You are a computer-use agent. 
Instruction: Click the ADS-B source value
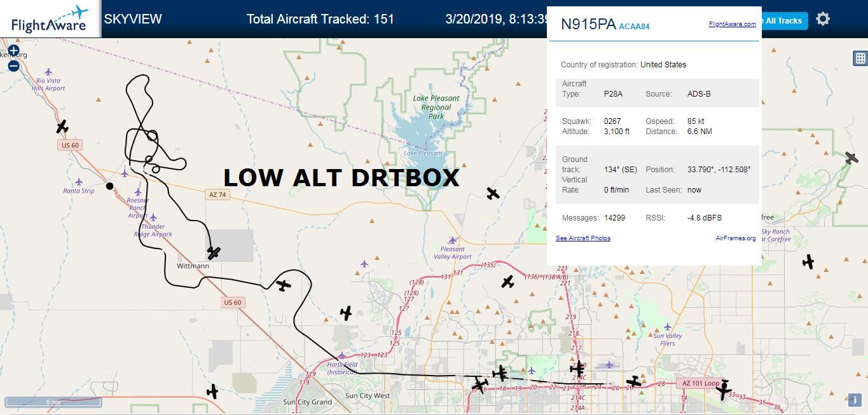click(699, 94)
